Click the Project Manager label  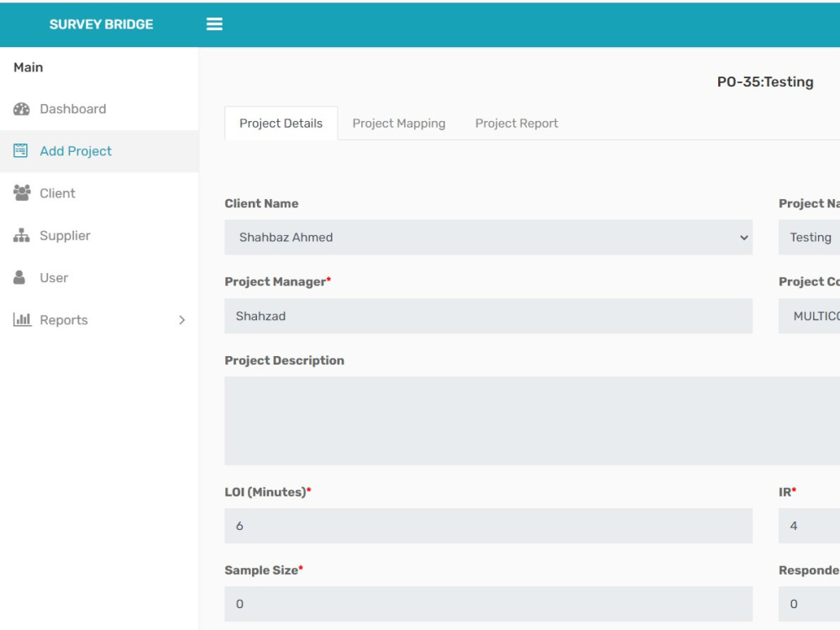pos(277,281)
